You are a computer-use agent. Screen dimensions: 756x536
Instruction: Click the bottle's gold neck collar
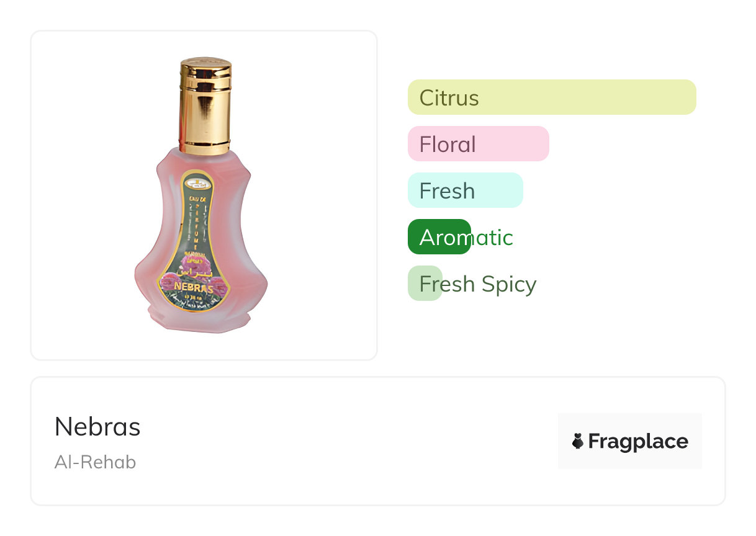[205, 148]
